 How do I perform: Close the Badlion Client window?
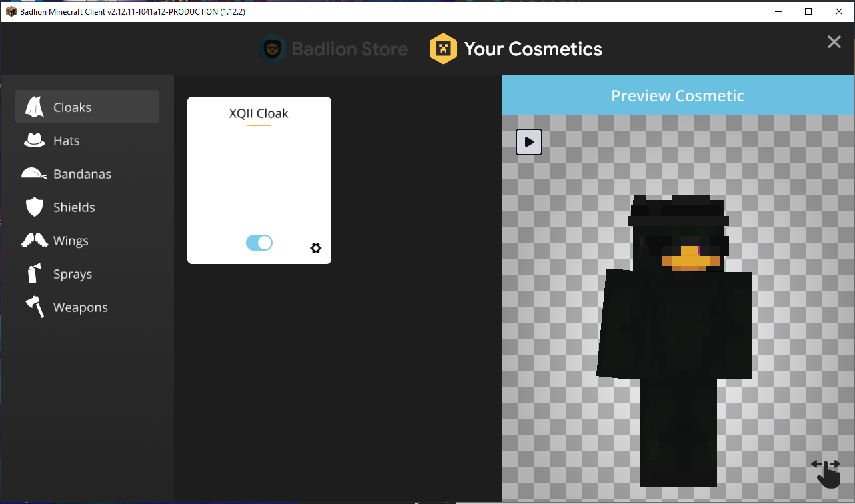click(x=839, y=11)
